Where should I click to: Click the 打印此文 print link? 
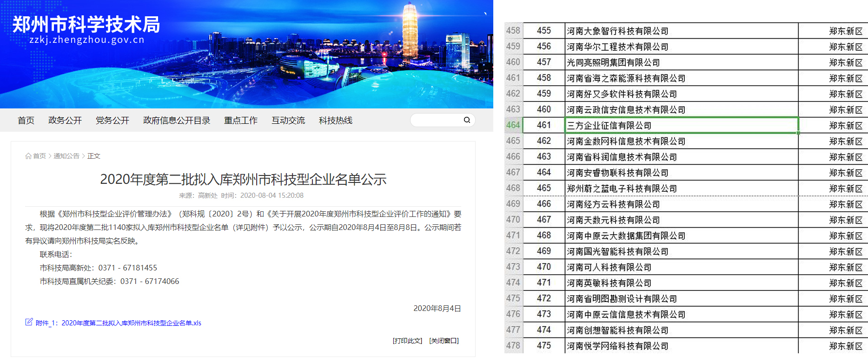pos(407,341)
